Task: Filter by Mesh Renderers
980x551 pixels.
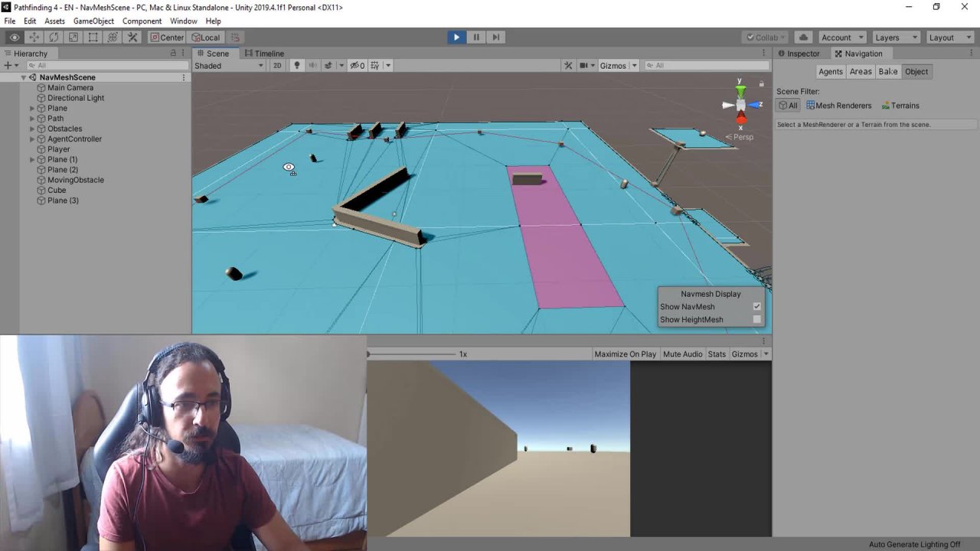Action: (838, 106)
